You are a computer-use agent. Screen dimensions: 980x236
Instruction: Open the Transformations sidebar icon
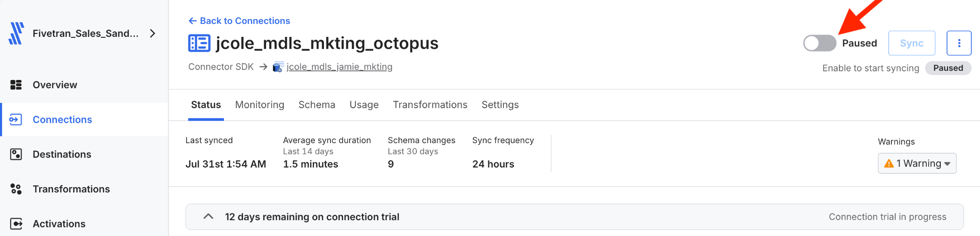[16, 189]
